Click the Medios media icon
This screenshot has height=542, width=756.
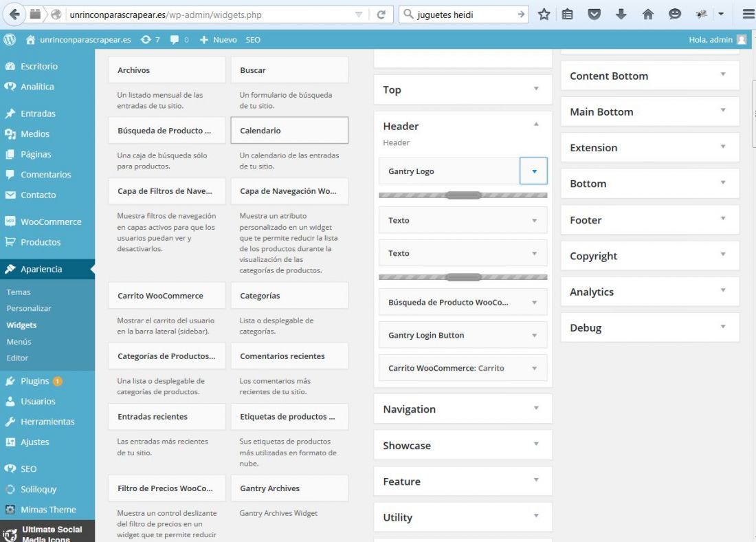[10, 134]
